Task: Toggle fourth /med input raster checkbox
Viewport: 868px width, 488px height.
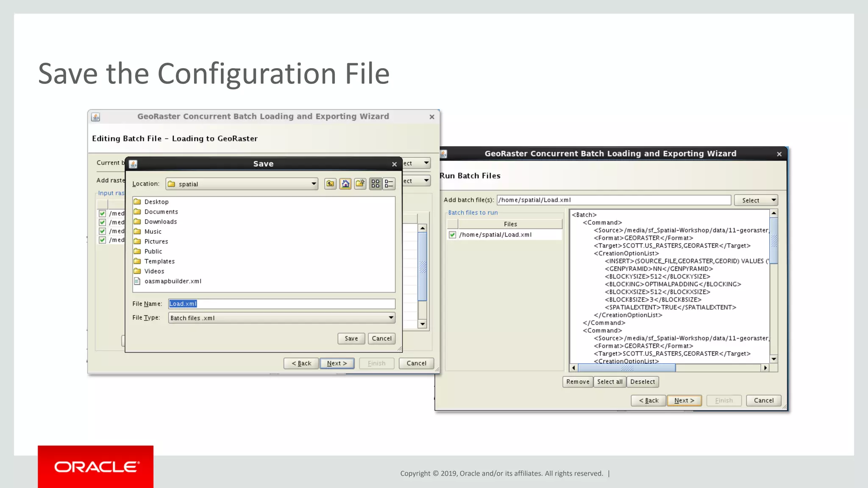Action: [x=102, y=240]
